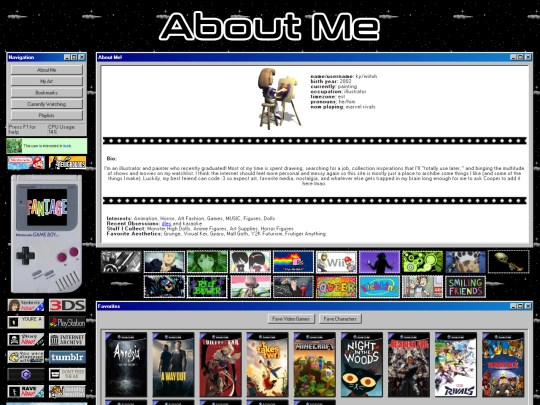Click the 'now playing: marvel rivals' line
The width and height of the screenshot is (540, 405).
point(343,107)
